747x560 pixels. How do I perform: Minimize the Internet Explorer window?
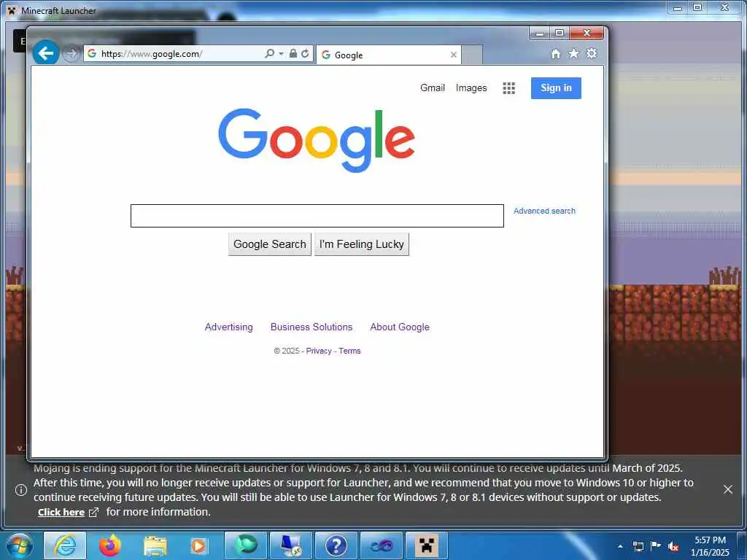coord(540,34)
